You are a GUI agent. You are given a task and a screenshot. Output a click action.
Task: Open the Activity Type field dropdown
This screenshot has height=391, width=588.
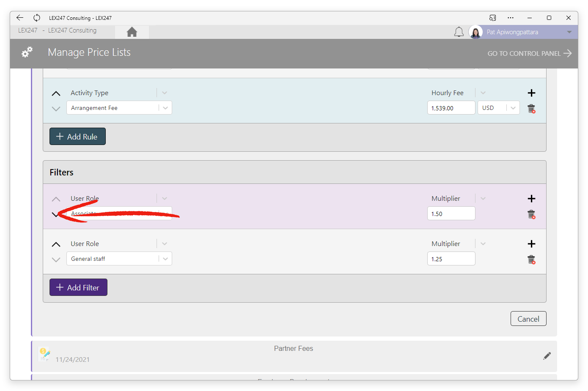pos(165,93)
